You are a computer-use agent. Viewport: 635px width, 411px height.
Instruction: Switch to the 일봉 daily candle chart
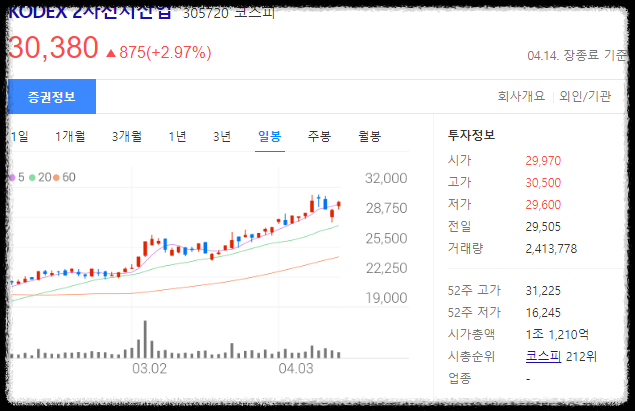270,136
